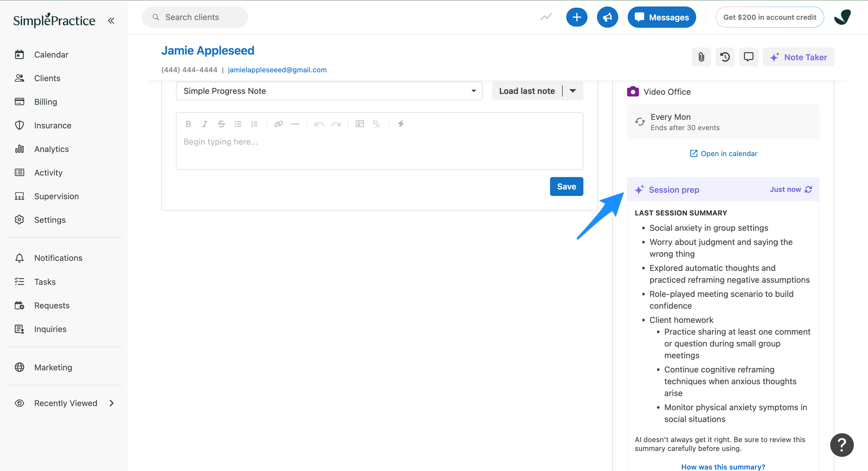Click the jamielappleseeed@gmail.com email link
The image size is (868, 471).
[x=277, y=70]
